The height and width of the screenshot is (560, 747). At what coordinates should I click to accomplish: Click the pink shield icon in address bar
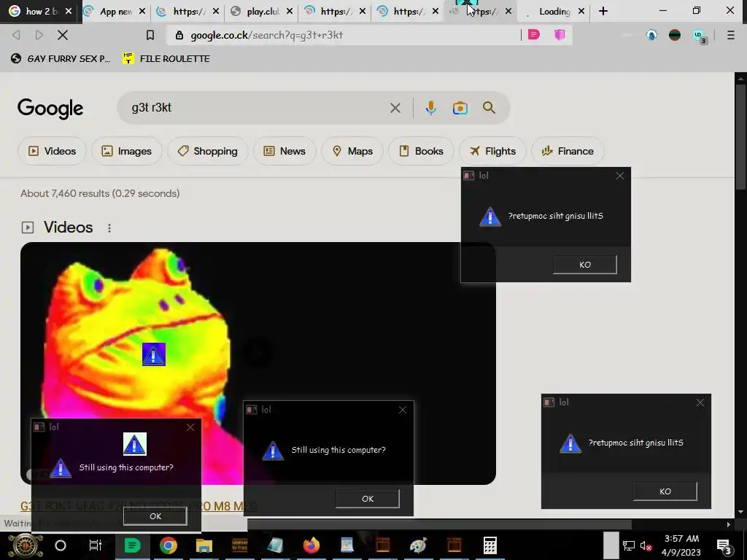click(x=560, y=35)
